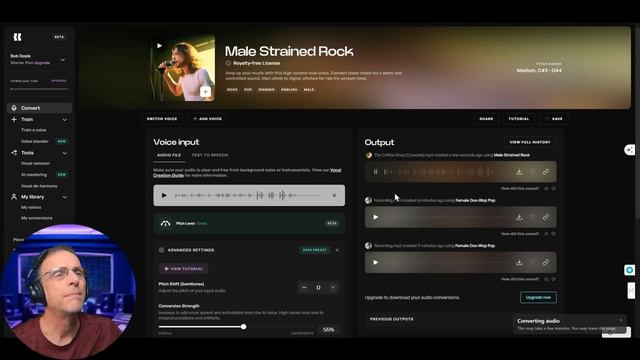
Task: Download the first Female Doo-Wop Pop output
Action: click(519, 217)
